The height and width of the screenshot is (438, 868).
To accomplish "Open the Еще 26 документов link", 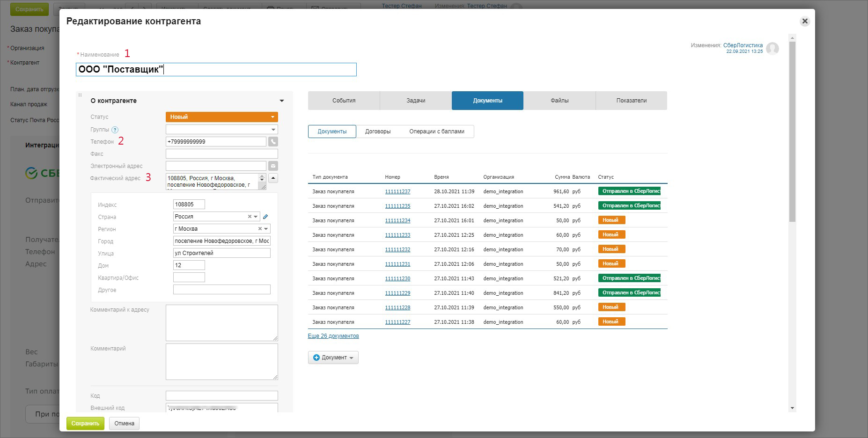I will coord(333,336).
